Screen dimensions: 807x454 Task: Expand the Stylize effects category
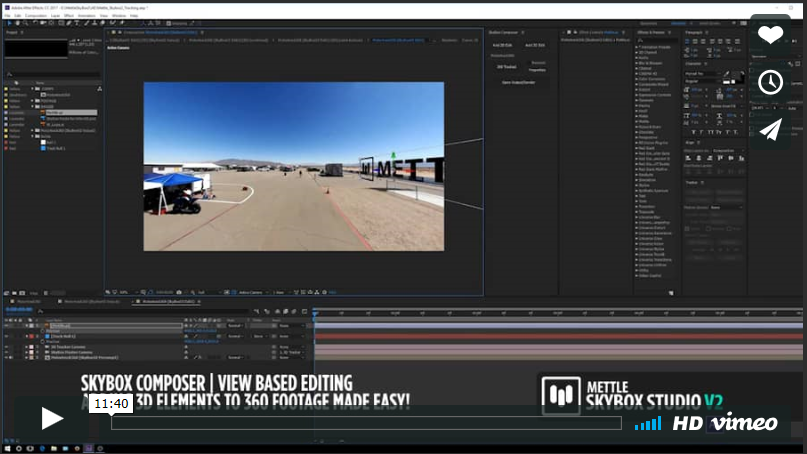click(636, 185)
